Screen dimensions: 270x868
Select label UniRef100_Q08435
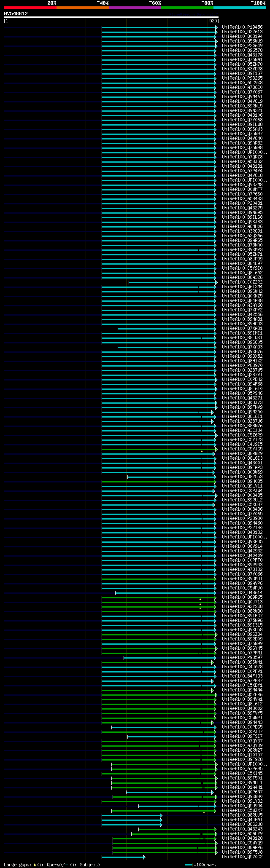242,495
